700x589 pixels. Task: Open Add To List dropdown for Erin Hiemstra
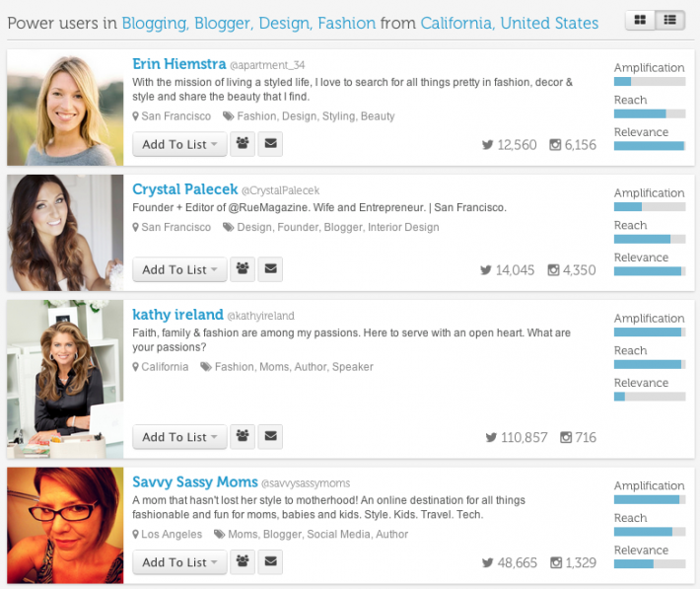(179, 144)
